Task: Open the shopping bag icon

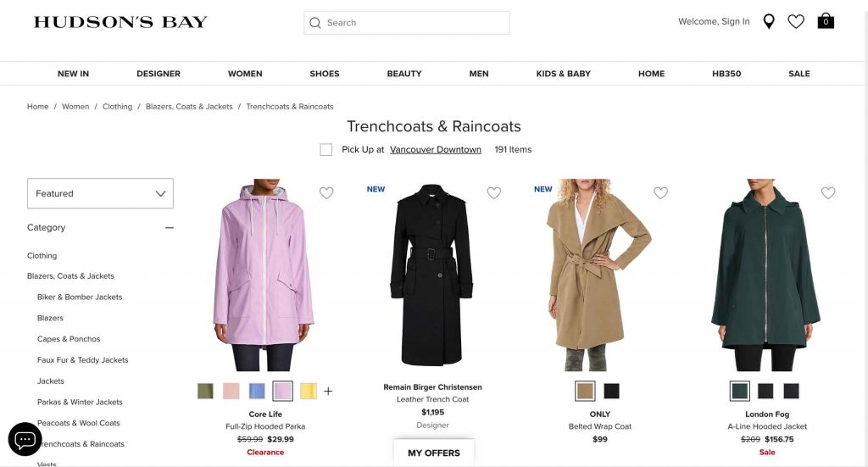Action: click(x=826, y=21)
